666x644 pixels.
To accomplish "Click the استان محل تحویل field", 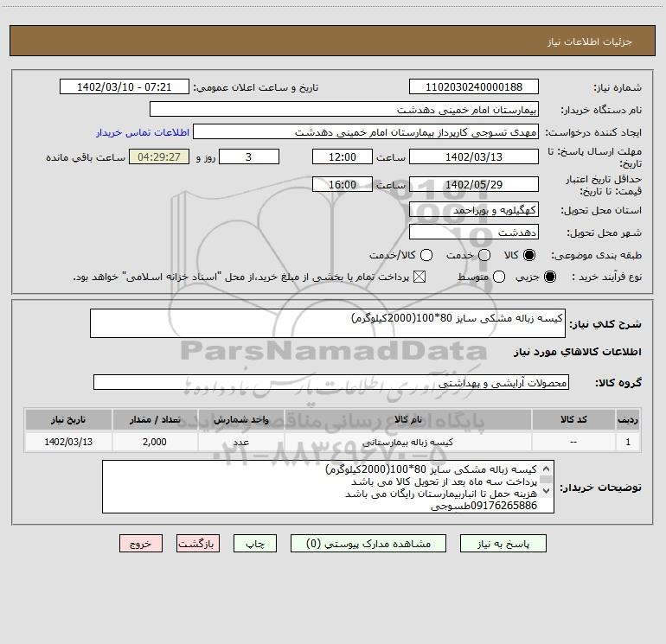I will (474, 209).
